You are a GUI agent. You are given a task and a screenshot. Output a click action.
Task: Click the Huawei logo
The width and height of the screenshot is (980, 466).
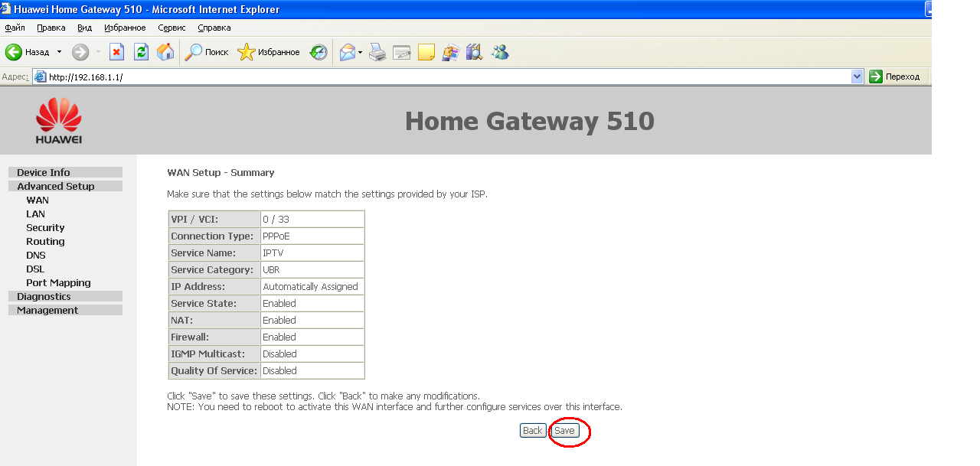click(59, 122)
